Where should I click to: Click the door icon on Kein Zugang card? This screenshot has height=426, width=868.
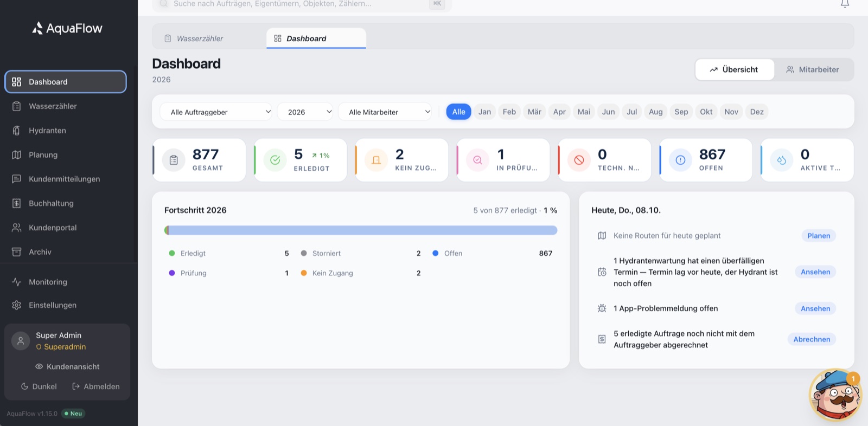pyautogui.click(x=376, y=160)
